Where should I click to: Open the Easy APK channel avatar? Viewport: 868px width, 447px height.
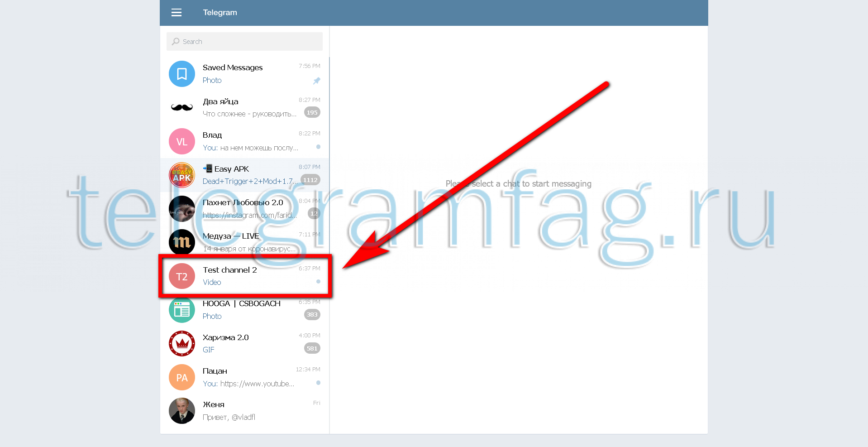182,175
